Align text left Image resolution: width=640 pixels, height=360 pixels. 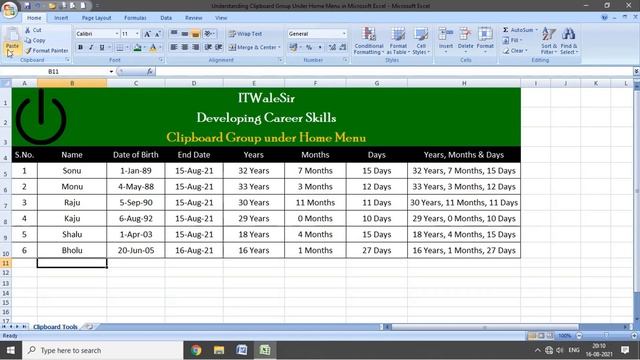(174, 47)
